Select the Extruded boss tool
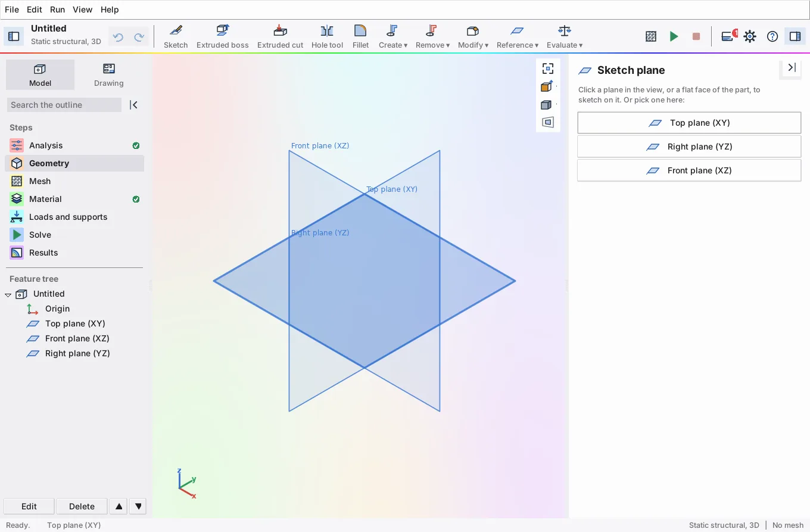Viewport: 810px width, 532px height. point(223,36)
